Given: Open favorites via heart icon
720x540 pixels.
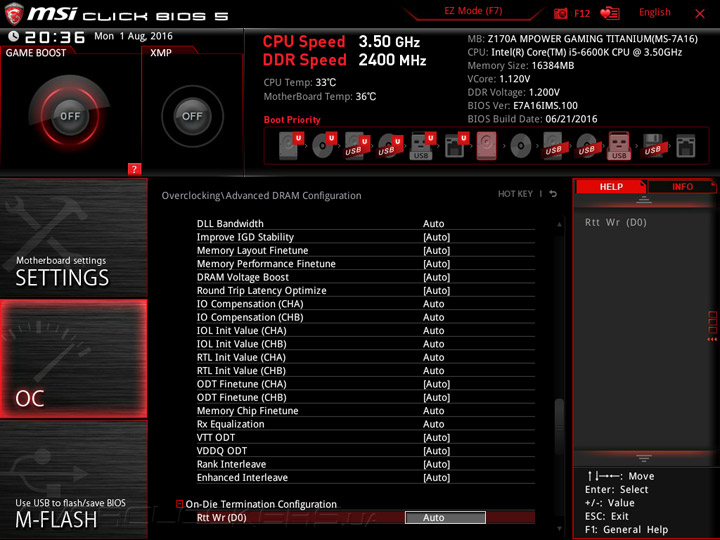Looking at the screenshot, I should click(610, 13).
